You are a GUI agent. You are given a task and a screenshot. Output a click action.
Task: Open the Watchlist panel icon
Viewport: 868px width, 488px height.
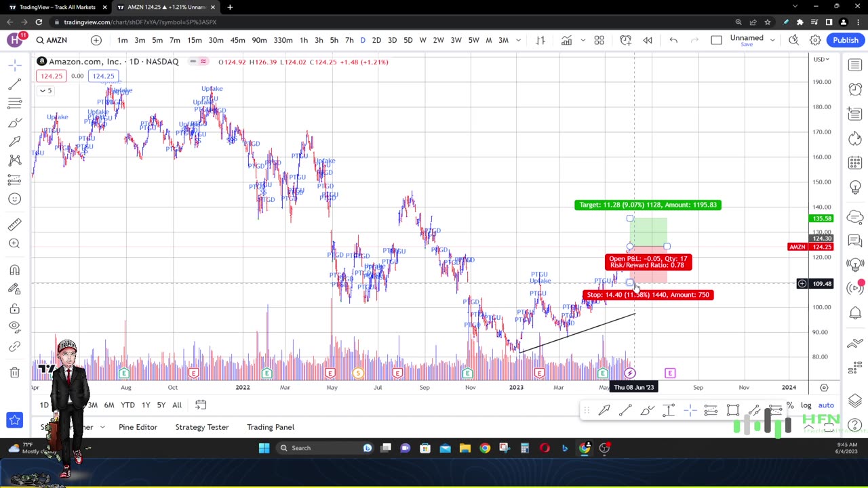(x=854, y=65)
